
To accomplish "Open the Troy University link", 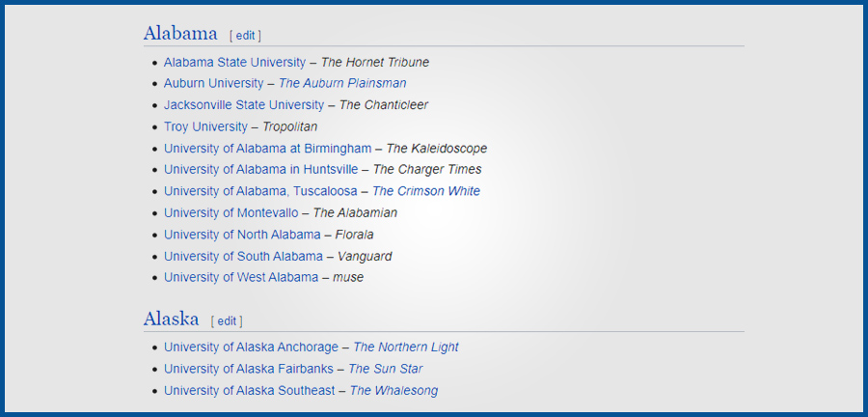I will click(205, 127).
